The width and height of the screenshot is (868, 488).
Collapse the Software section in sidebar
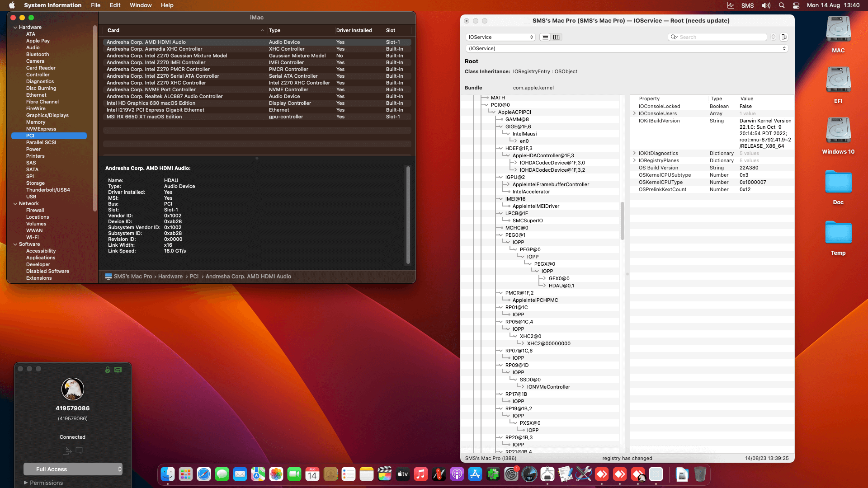pos(15,244)
